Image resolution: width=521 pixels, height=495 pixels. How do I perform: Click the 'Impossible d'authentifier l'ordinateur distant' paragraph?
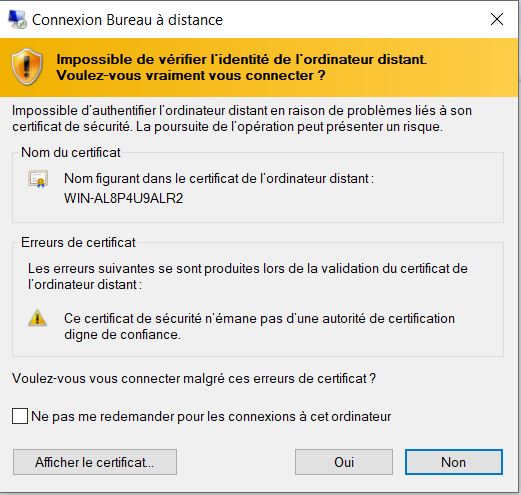pyautogui.click(x=242, y=118)
